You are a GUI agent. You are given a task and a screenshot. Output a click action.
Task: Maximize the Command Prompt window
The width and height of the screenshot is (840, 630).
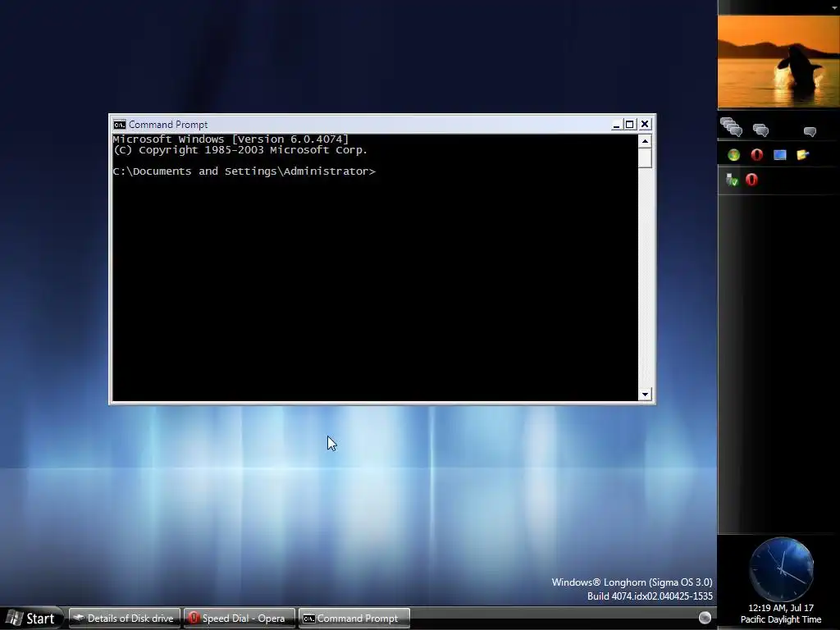coord(630,125)
